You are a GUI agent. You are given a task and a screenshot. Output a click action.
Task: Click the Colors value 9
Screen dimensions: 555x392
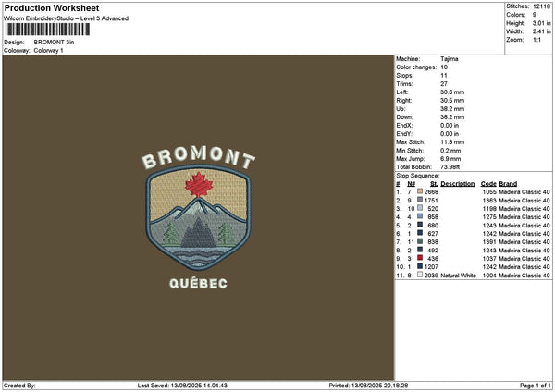pos(535,15)
